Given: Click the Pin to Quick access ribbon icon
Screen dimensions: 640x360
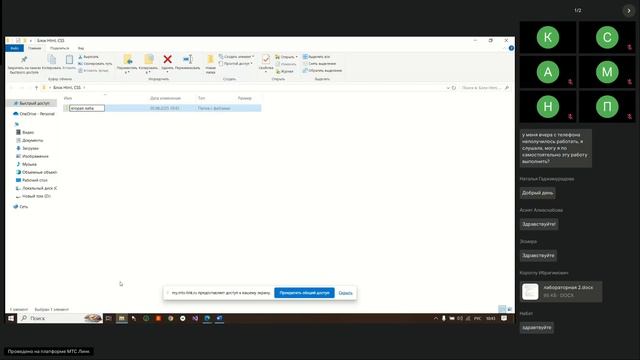Looking at the screenshot, I should pos(24,60).
